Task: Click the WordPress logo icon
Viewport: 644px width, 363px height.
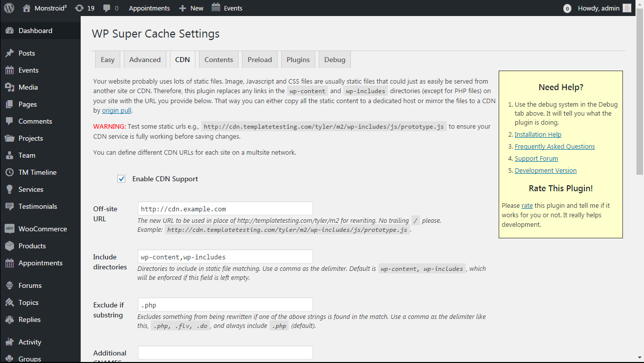Action: (x=9, y=8)
